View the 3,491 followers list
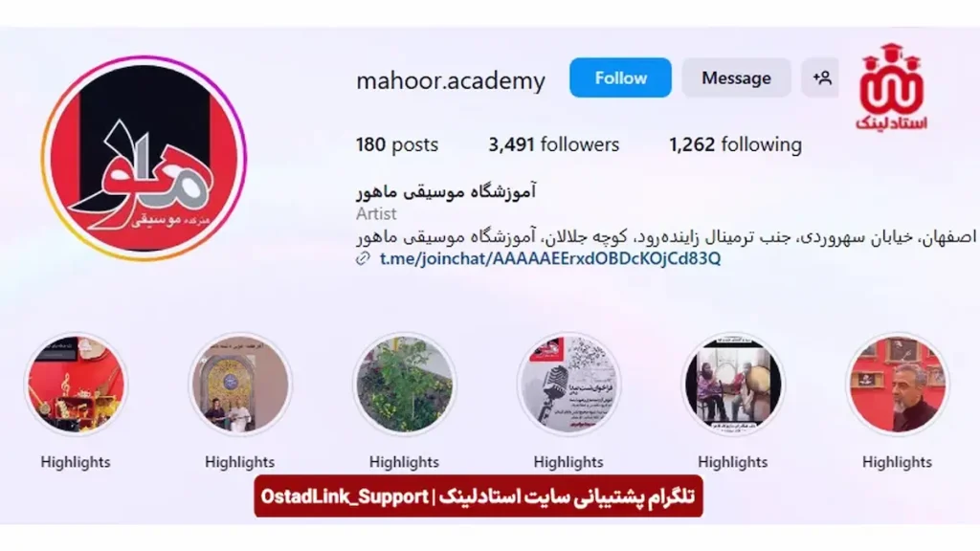 [x=554, y=145]
